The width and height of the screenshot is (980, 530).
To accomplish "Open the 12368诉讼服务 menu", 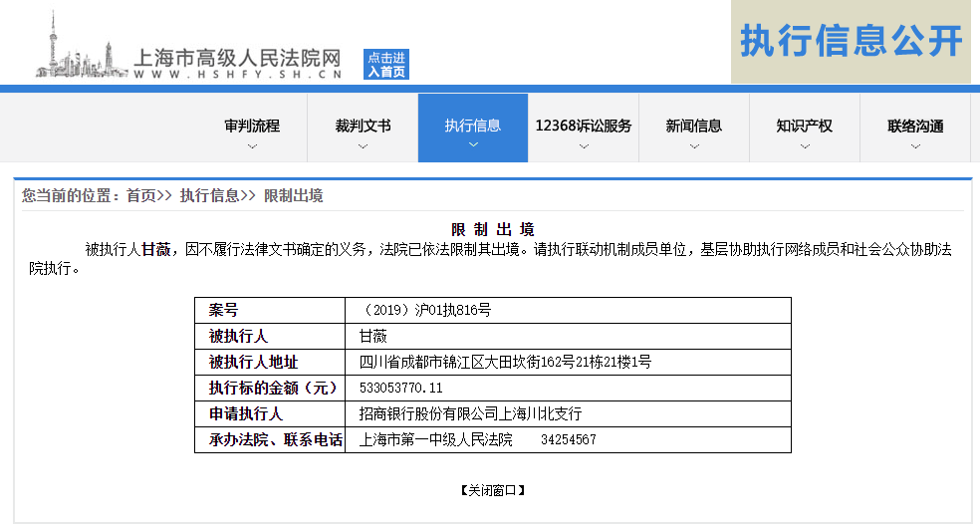I will click(x=584, y=129).
